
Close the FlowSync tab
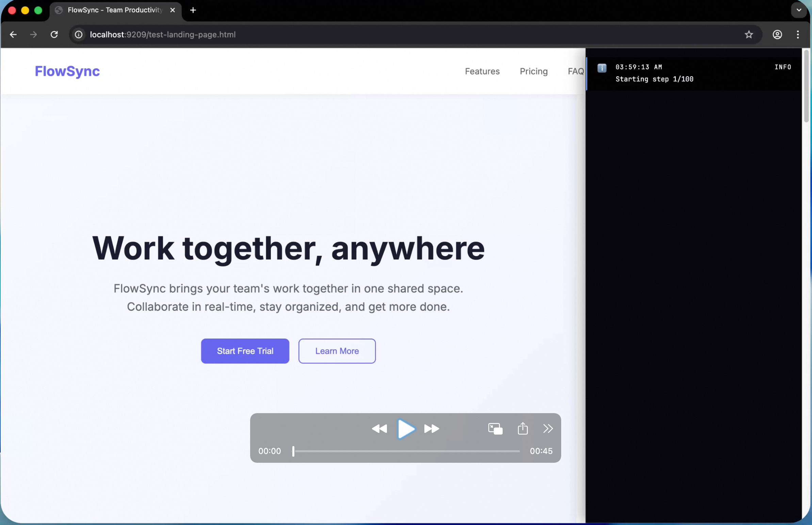pos(173,10)
